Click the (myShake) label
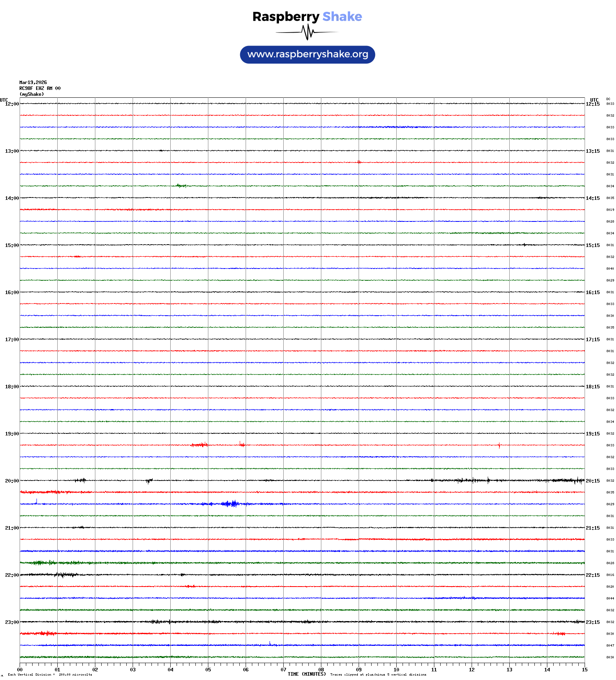The width and height of the screenshot is (616, 680). tap(32, 94)
